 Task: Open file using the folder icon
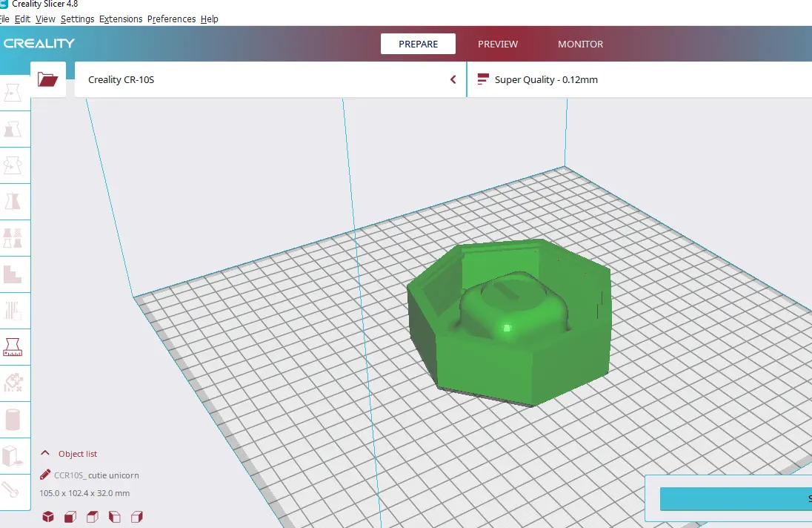pos(47,80)
